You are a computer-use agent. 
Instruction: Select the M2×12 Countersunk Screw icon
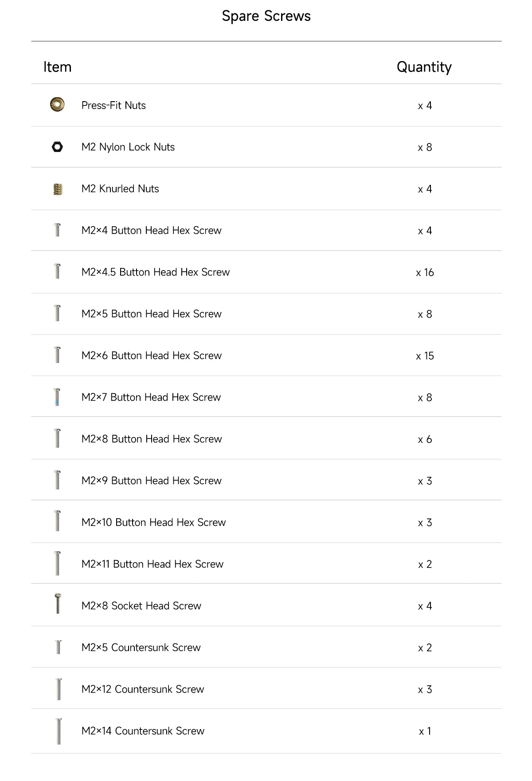(59, 689)
